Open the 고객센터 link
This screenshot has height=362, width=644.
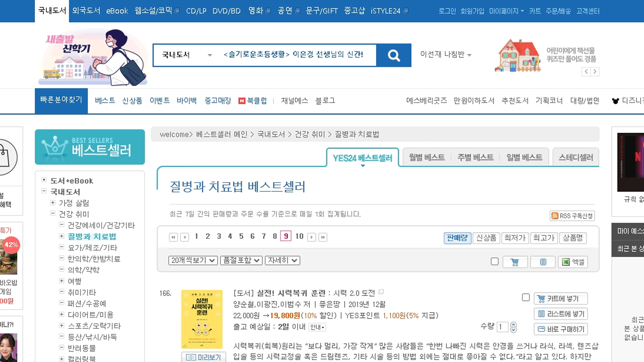click(588, 11)
